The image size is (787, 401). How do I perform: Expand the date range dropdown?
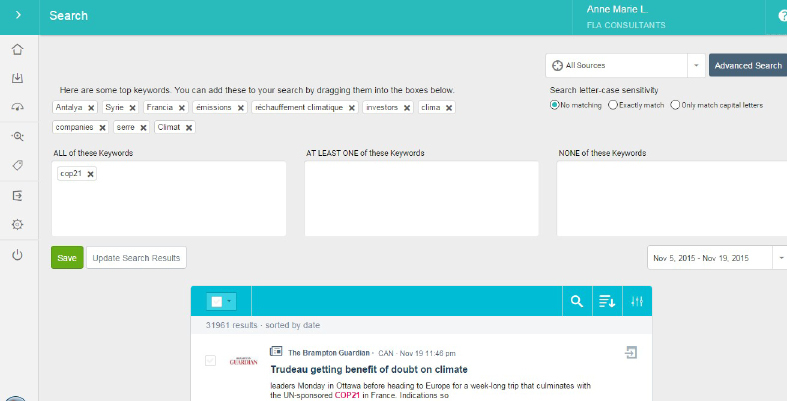[780, 258]
